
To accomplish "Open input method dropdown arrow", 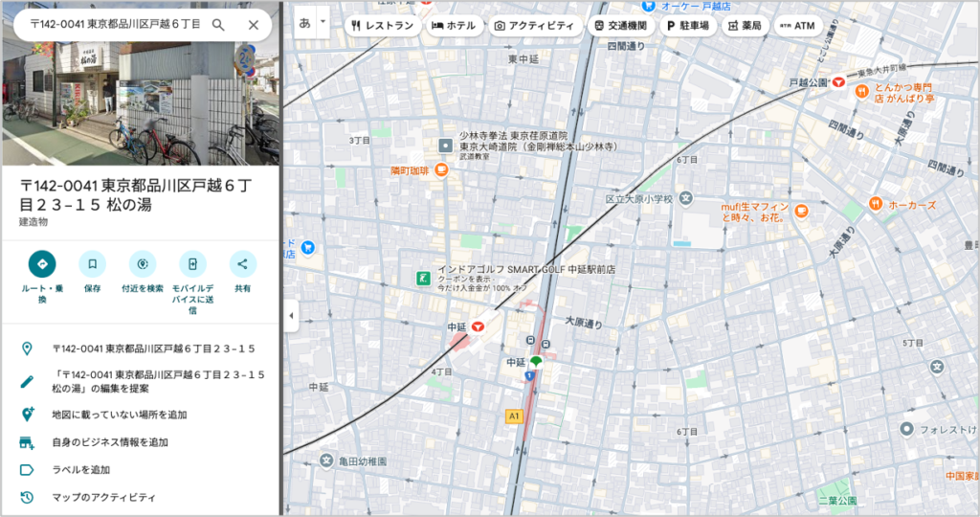I will pyautogui.click(x=323, y=21).
